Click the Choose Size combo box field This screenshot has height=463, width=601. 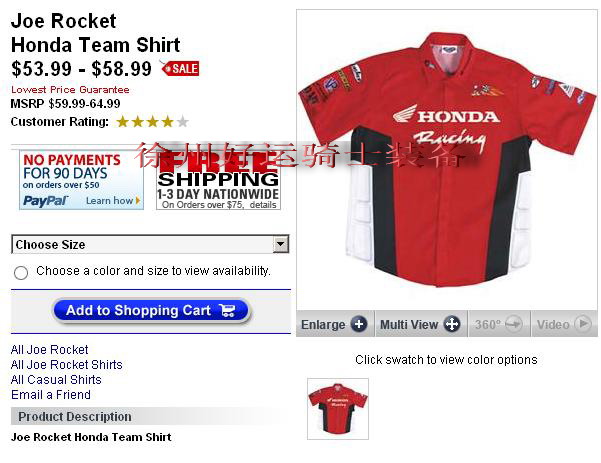pos(150,244)
